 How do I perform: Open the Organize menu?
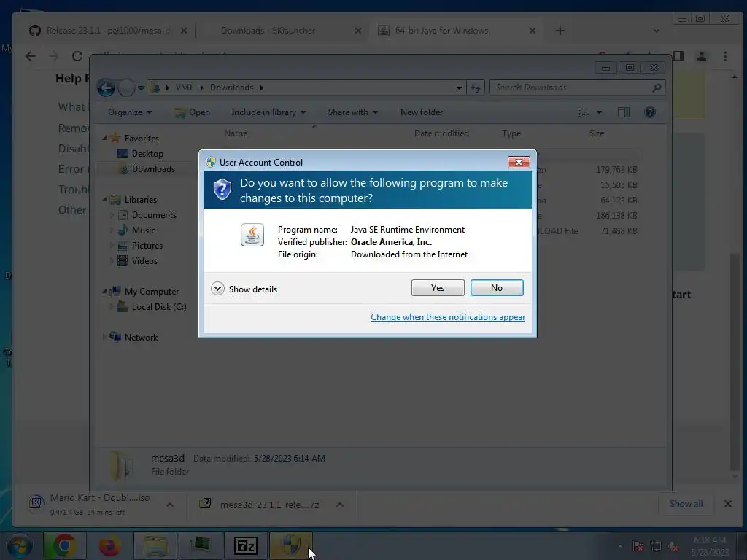[x=130, y=112]
